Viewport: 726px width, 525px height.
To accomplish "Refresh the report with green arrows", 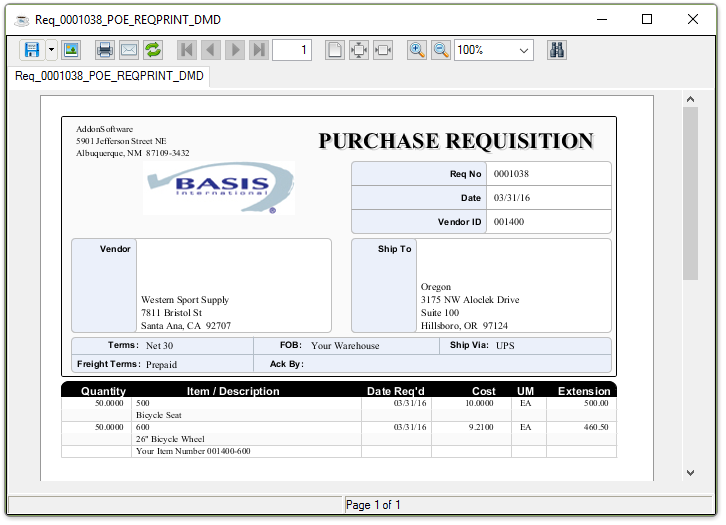I will click(153, 50).
